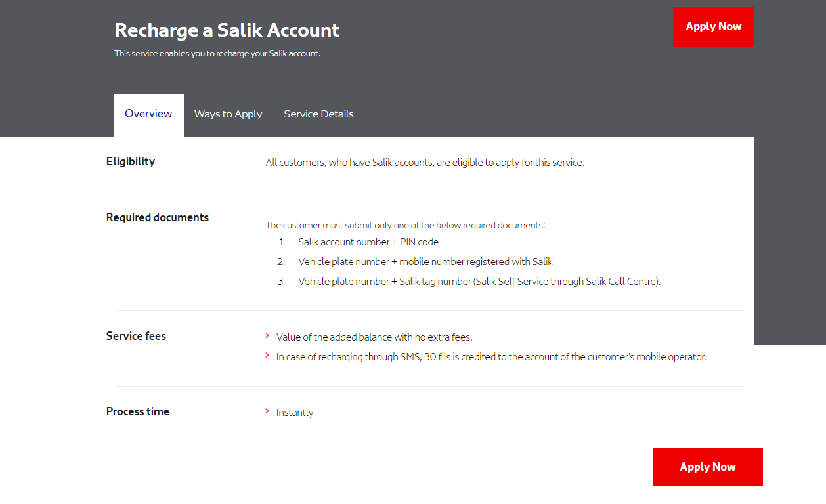This screenshot has height=504, width=826.
Task: Select "Salik account number + PIN code" list item
Action: [368, 241]
